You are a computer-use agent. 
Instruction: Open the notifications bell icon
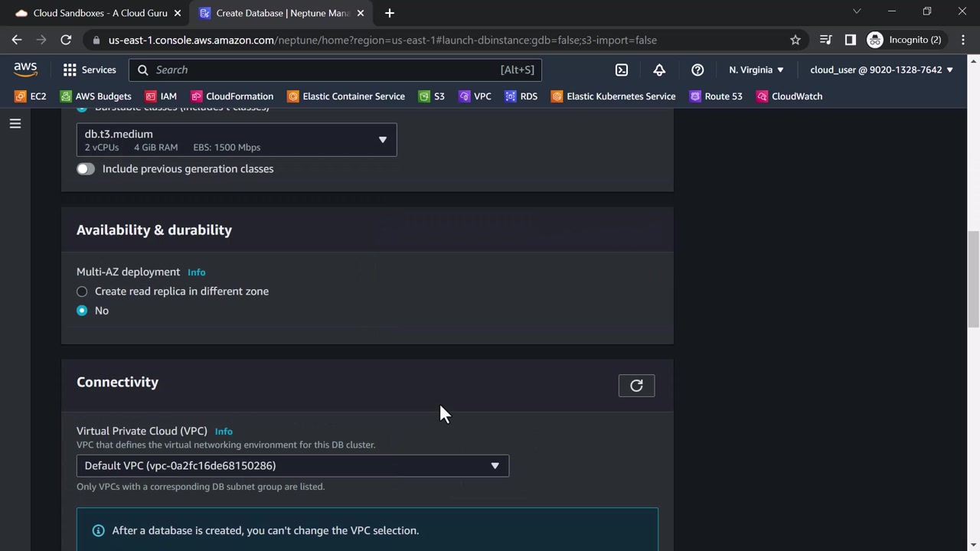coord(659,70)
